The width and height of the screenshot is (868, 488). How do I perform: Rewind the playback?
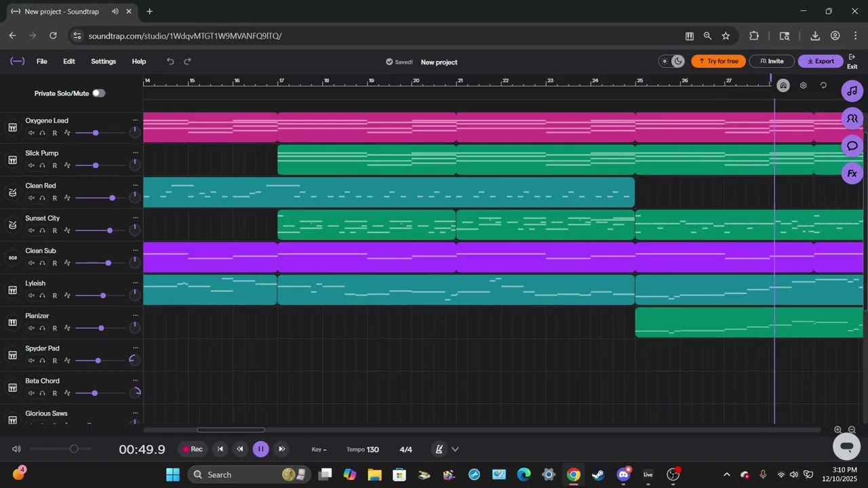click(x=239, y=449)
